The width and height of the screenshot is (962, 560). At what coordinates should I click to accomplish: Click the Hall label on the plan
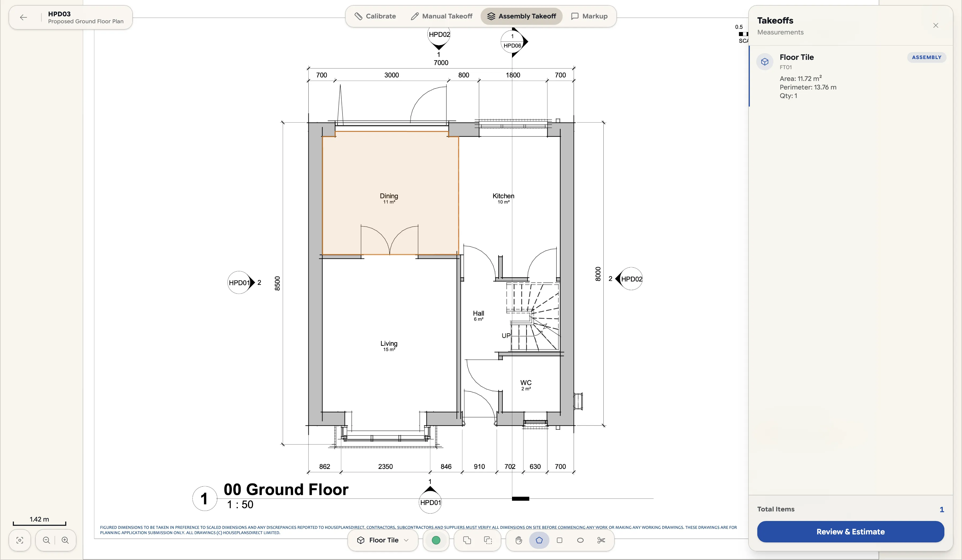tap(478, 313)
